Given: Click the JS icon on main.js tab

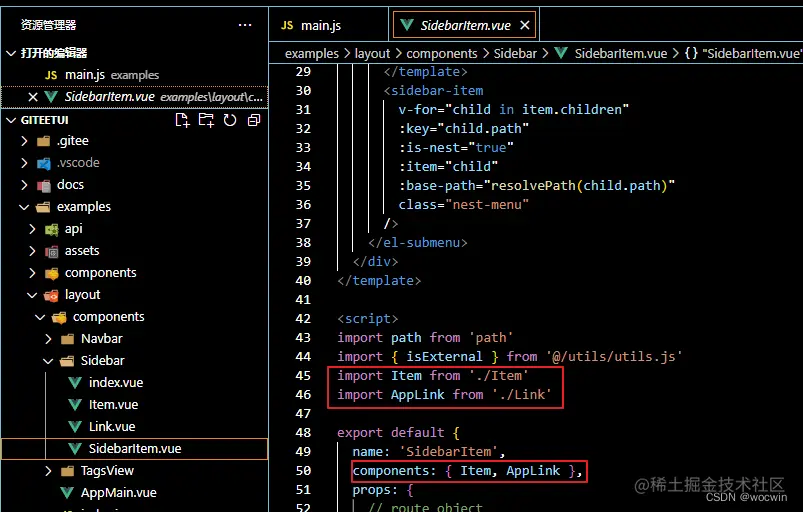Looking at the screenshot, I should (x=287, y=25).
